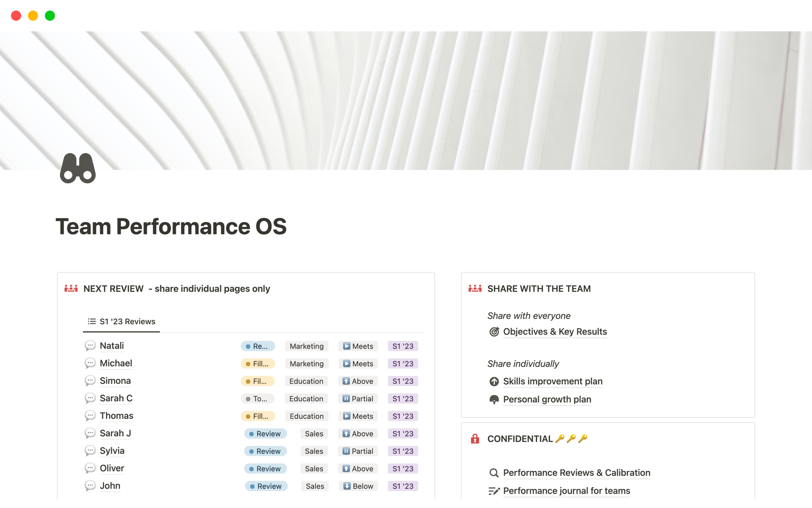812x508 pixels.
Task: Click the pencil icon beside Performance journal for teams
Action: click(494, 491)
